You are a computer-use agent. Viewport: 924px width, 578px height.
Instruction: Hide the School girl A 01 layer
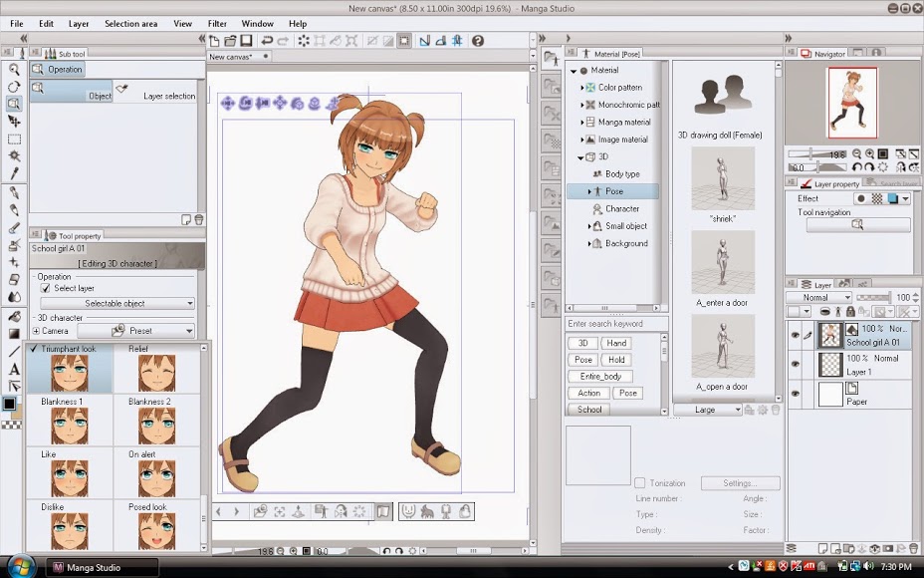(796, 336)
